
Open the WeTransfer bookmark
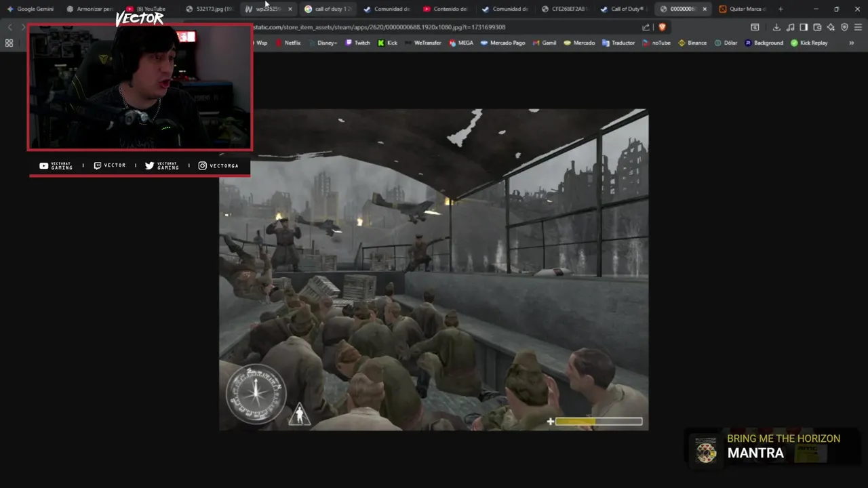(x=423, y=43)
